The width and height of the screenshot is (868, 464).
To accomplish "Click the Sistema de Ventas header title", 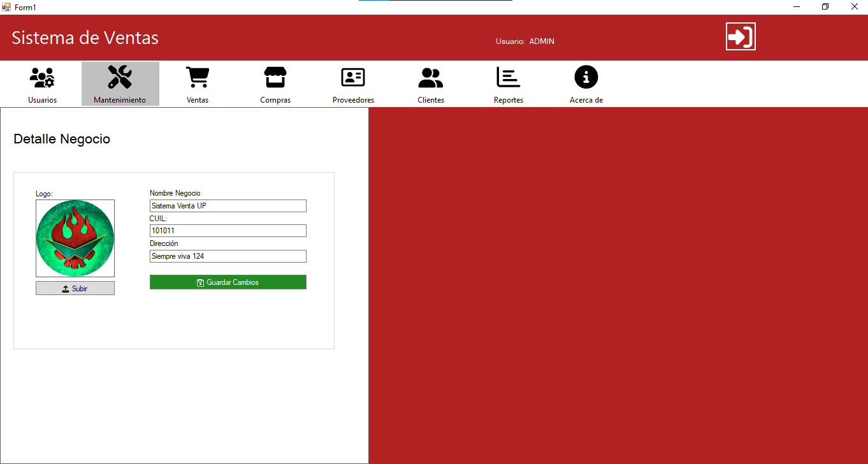I will point(85,38).
